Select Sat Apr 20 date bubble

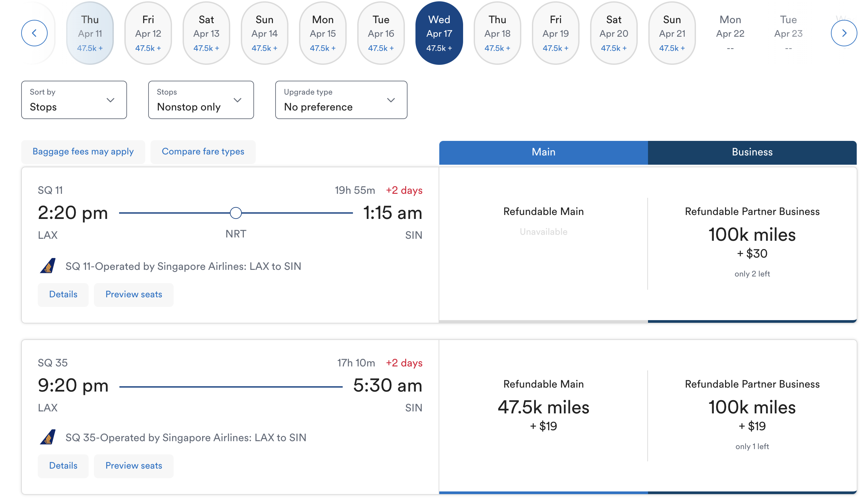614,33
